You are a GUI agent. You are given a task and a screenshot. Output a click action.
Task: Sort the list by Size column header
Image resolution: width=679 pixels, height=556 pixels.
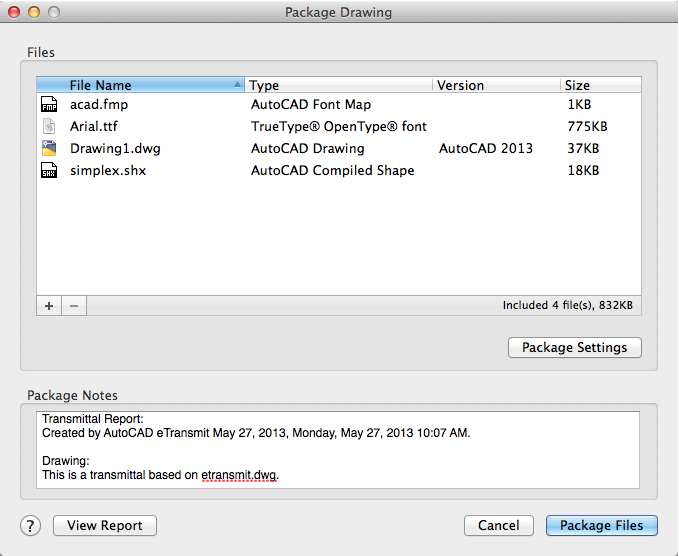click(598, 86)
